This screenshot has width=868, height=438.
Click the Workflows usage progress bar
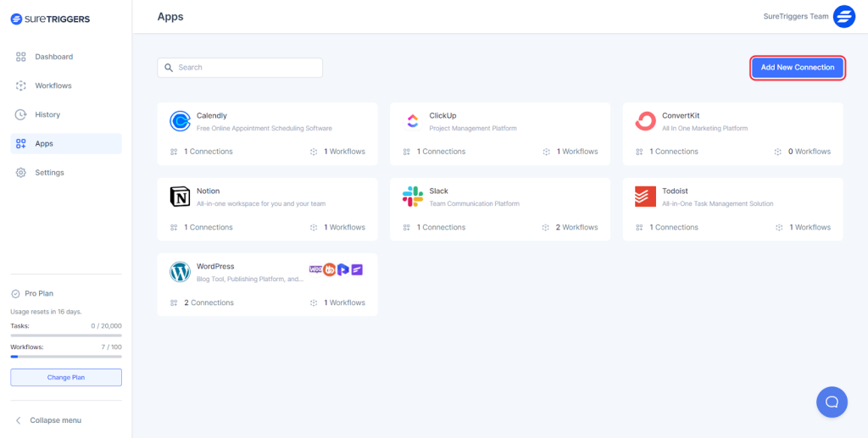(x=66, y=357)
